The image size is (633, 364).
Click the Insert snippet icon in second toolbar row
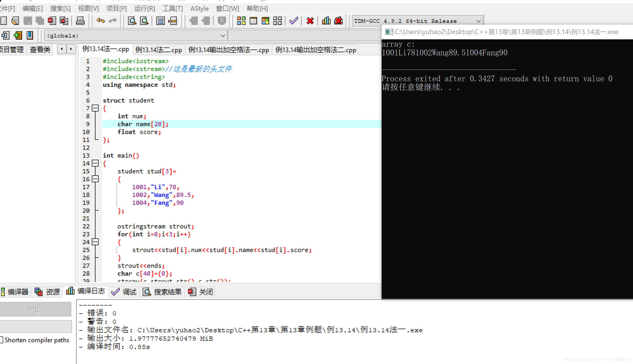tap(5, 35)
